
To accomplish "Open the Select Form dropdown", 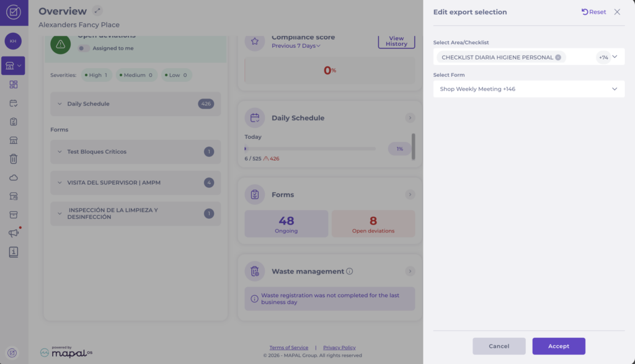I will click(x=528, y=89).
